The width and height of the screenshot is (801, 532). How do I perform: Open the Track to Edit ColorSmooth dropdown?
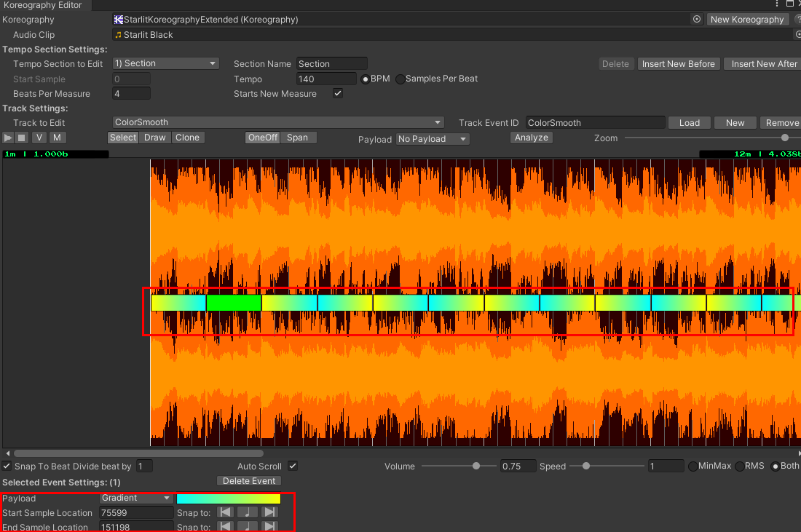click(x=278, y=122)
